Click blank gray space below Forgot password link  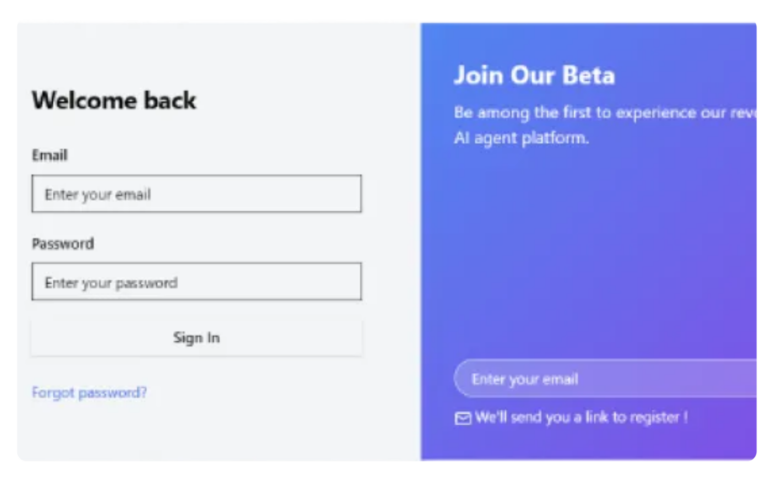196,431
